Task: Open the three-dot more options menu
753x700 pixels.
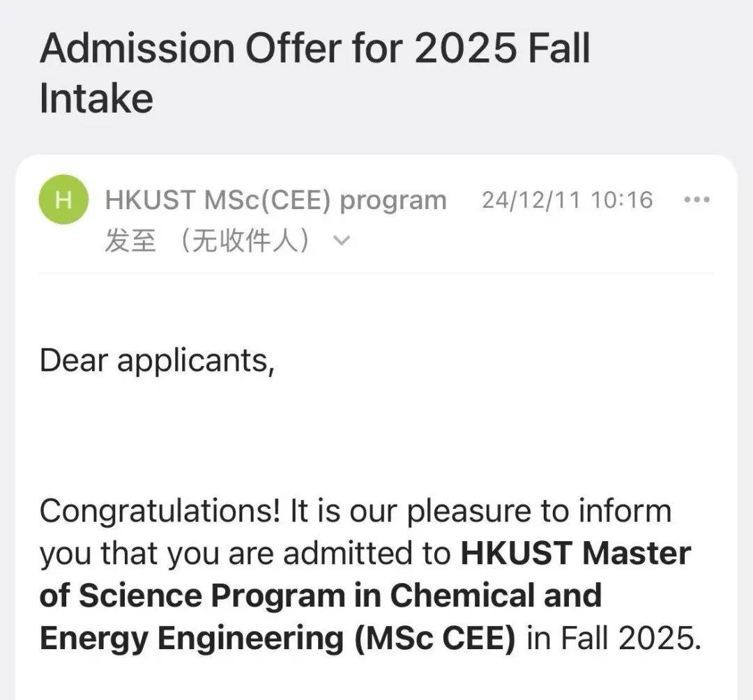Action: (x=697, y=200)
